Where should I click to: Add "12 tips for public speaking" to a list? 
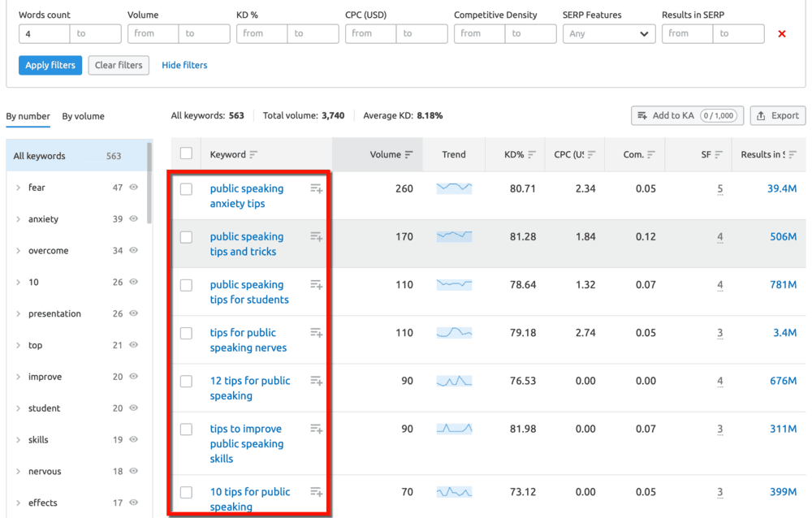pos(316,380)
